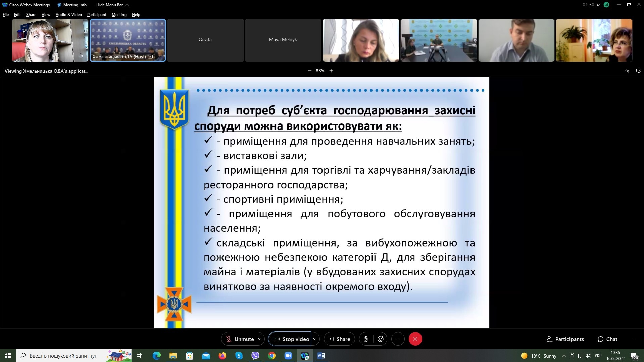This screenshot has width=644, height=362.
Task: Unmute the microphone
Action: tap(240, 339)
